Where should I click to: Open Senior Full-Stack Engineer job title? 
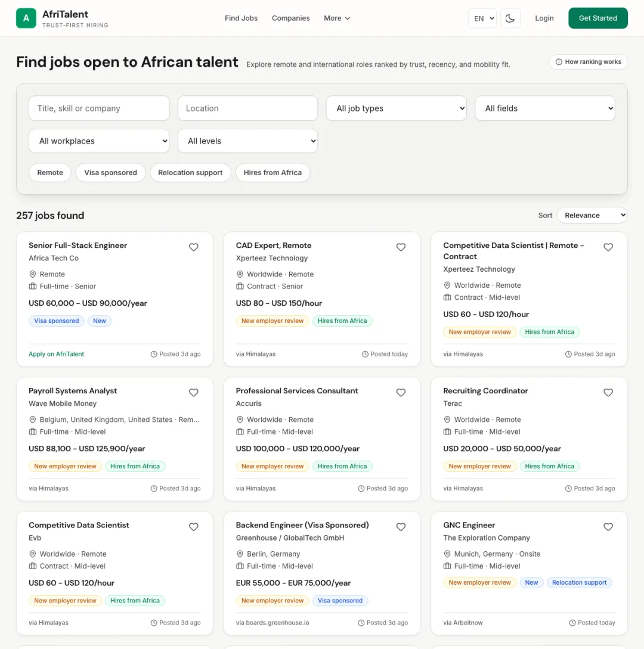[x=78, y=246]
